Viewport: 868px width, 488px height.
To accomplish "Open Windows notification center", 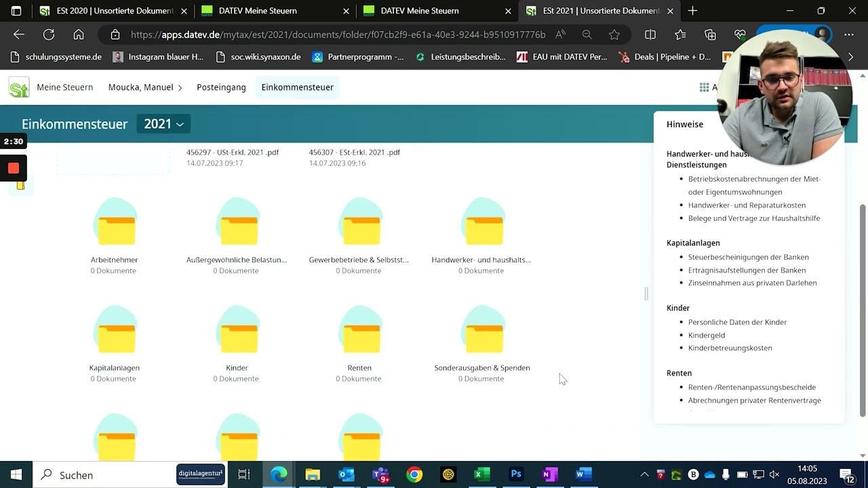I will (847, 474).
